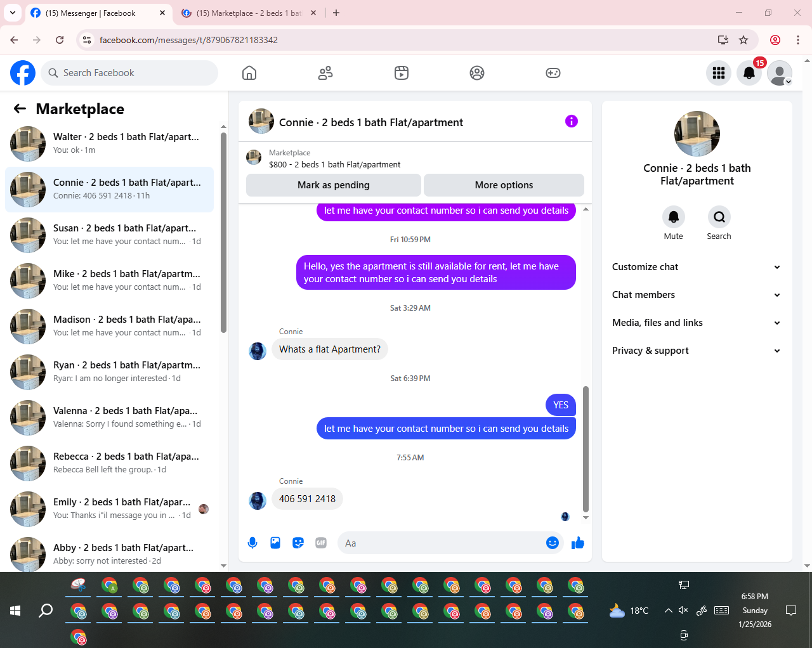Open a new browser tab
Viewport: 812px width, 648px height.
(x=336, y=13)
